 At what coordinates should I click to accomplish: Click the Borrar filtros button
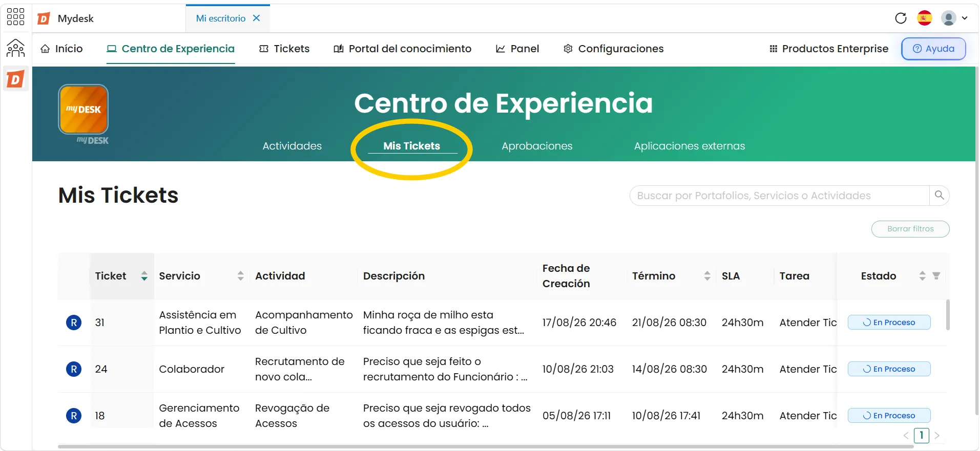[910, 229]
